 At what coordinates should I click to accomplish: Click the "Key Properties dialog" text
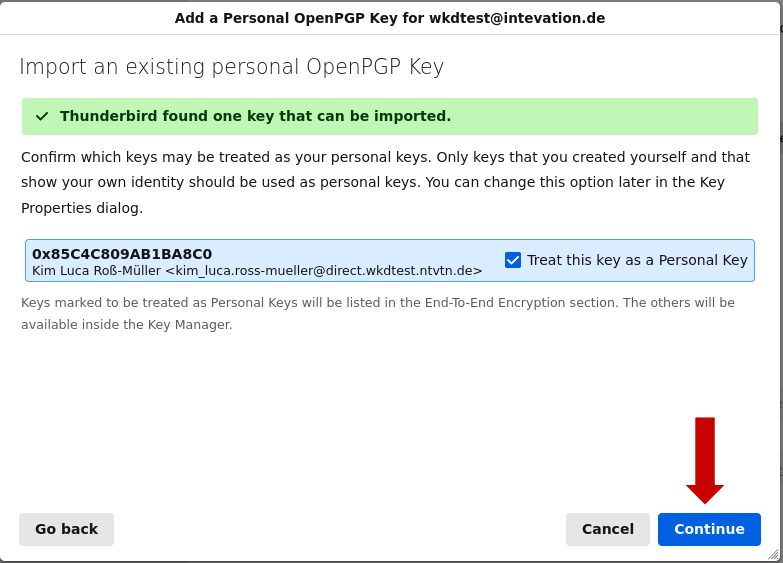coord(82,209)
